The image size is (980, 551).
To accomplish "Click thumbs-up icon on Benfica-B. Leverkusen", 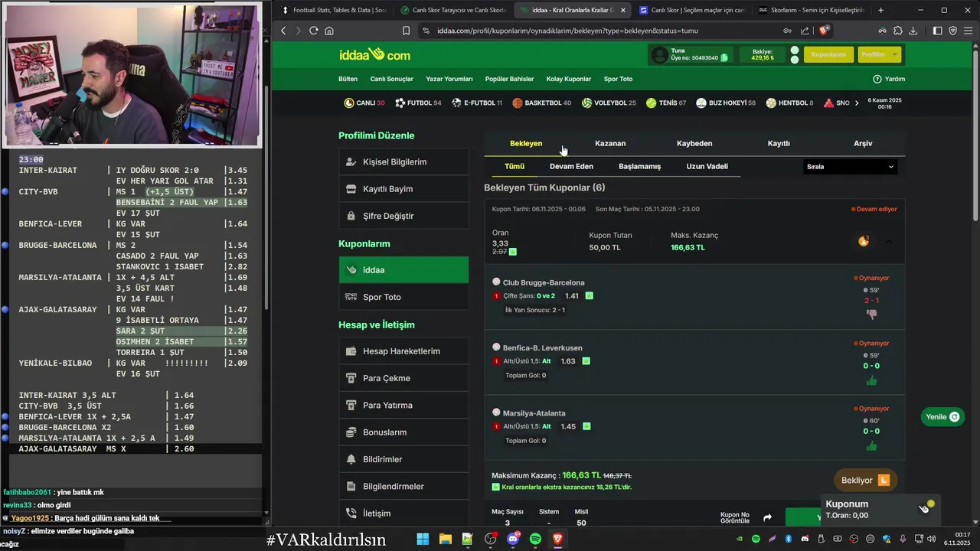I will click(871, 380).
